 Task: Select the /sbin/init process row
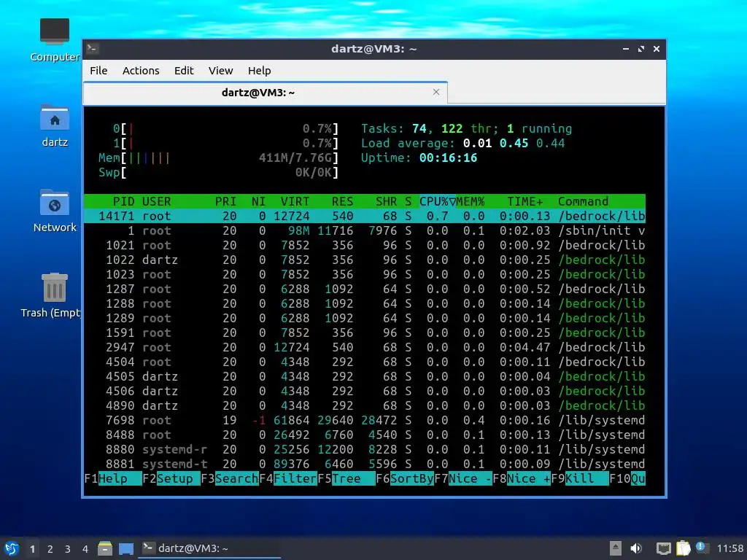tap(365, 230)
